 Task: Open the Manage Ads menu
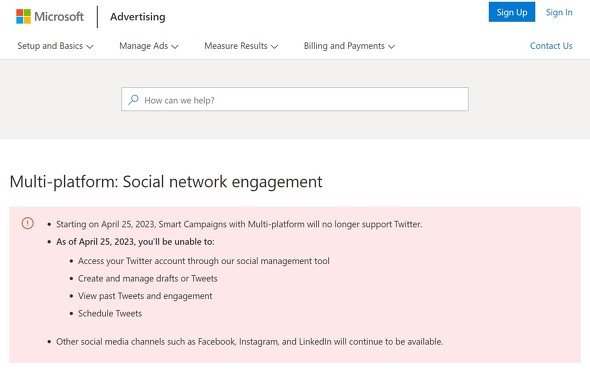pos(149,46)
